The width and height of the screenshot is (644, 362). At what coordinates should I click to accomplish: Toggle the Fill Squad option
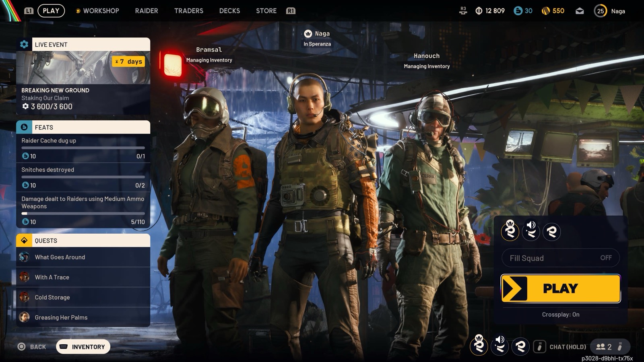(x=560, y=258)
